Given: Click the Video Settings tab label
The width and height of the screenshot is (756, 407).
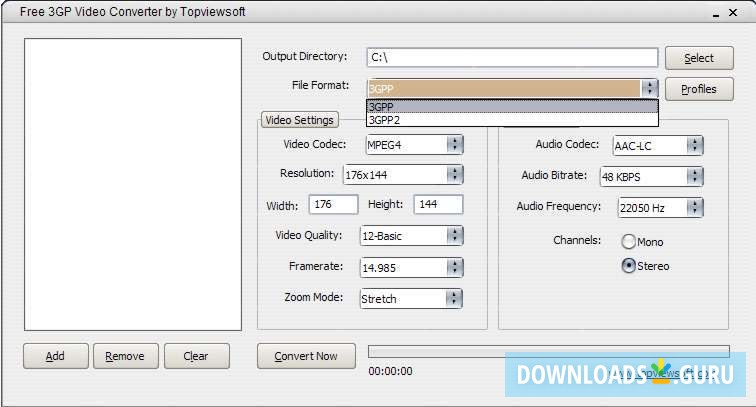Looking at the screenshot, I should pos(299,120).
